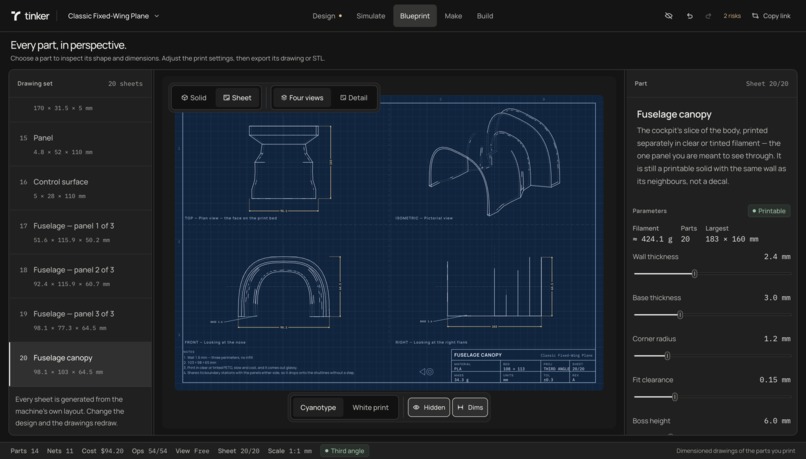This screenshot has width=806, height=459.
Task: Select the Four views layout
Action: (302, 98)
